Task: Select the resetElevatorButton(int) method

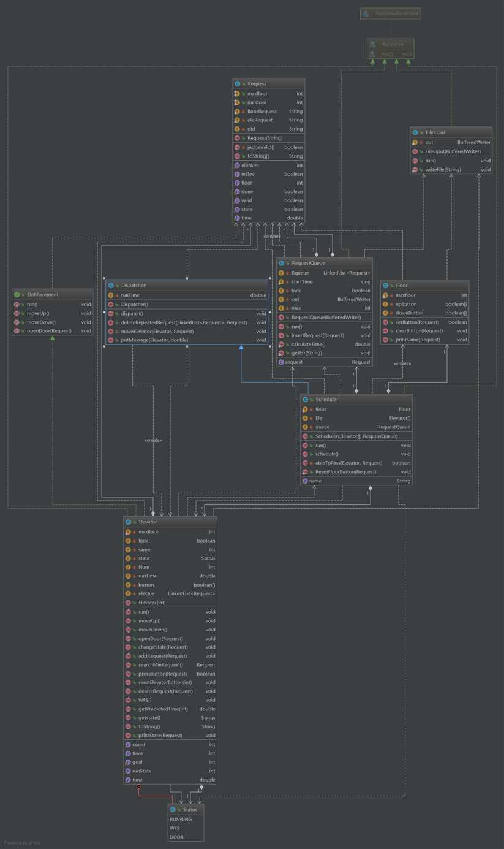Action: (x=170, y=682)
